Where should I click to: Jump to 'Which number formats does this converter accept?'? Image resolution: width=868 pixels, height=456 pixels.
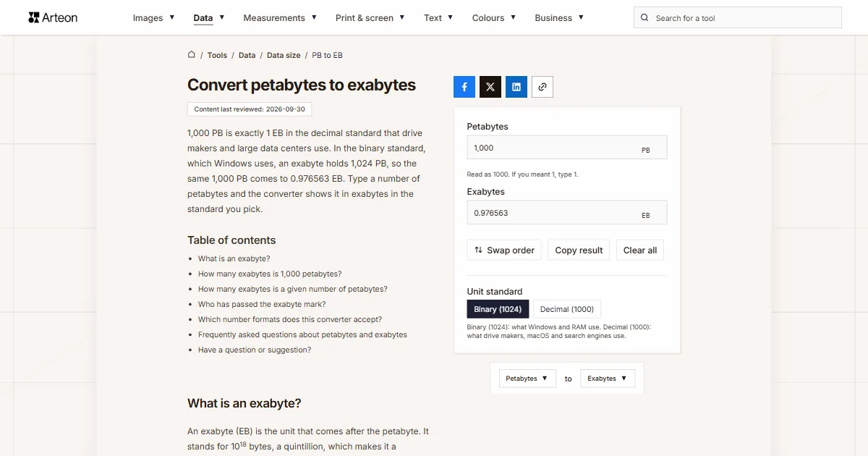pos(290,319)
